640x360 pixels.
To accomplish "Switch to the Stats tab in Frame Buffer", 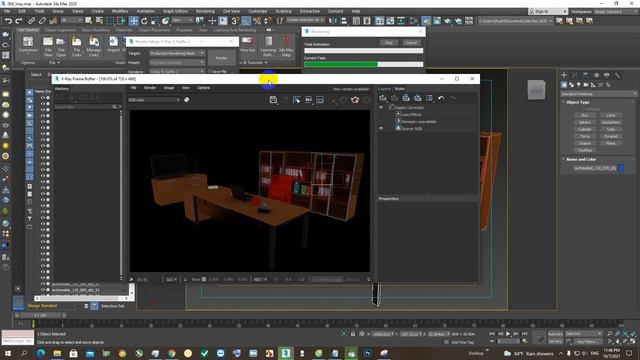I will click(400, 89).
